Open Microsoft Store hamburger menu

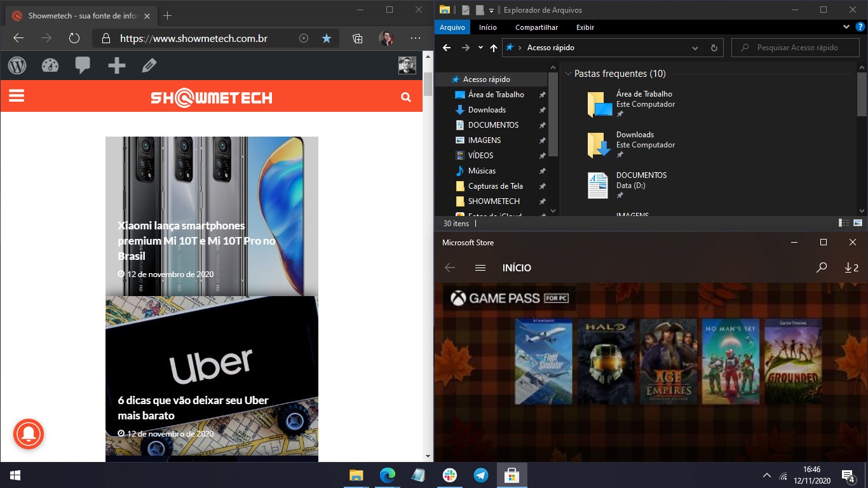tap(480, 268)
